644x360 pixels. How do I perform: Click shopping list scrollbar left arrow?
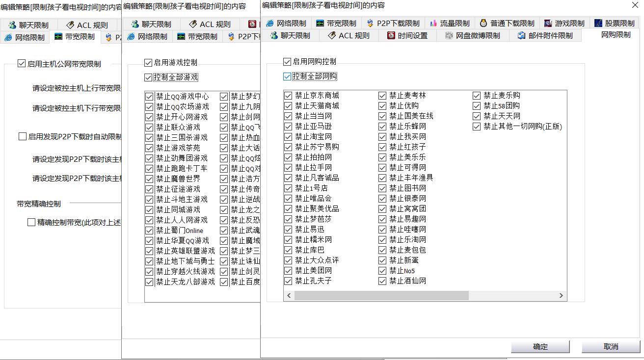click(x=289, y=296)
